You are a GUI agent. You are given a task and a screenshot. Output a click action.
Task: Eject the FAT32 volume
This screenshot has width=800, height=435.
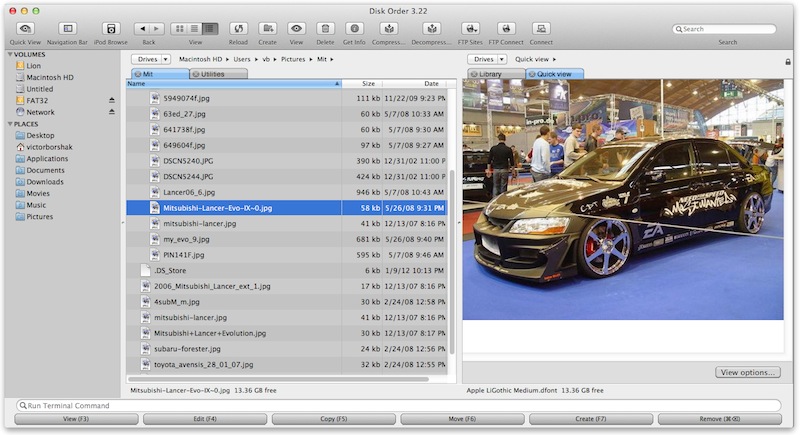point(112,101)
